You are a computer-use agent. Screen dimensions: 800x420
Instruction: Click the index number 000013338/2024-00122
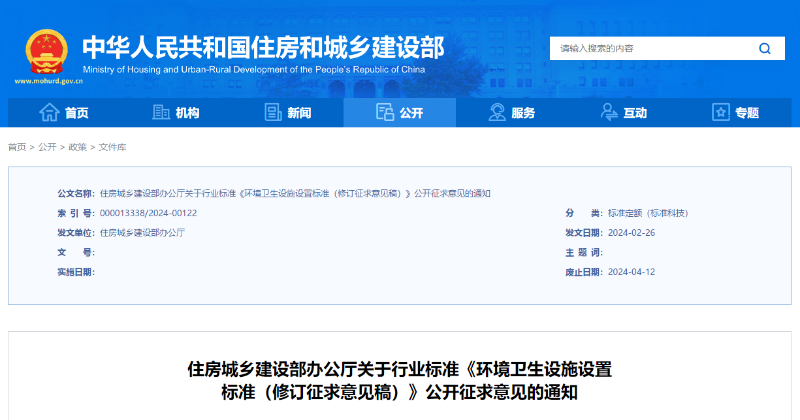pos(149,213)
